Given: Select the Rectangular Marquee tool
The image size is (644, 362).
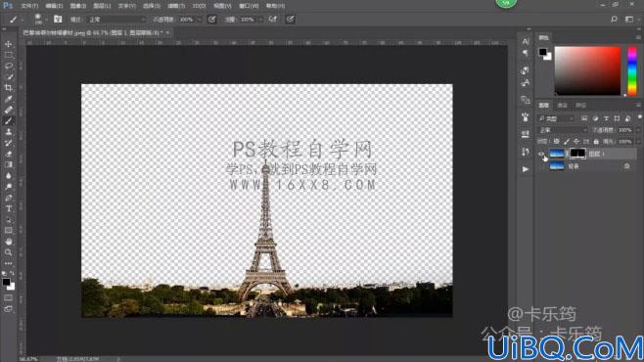Looking at the screenshot, I should (x=8, y=55).
